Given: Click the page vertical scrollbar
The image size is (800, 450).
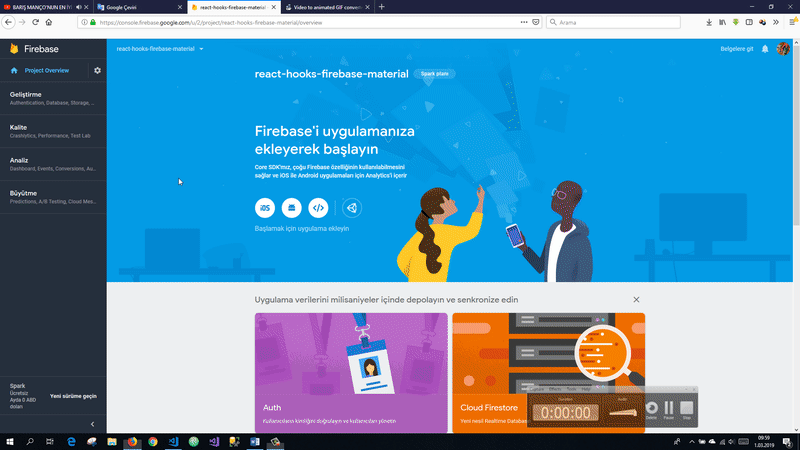Looking at the screenshot, I should (x=796, y=135).
